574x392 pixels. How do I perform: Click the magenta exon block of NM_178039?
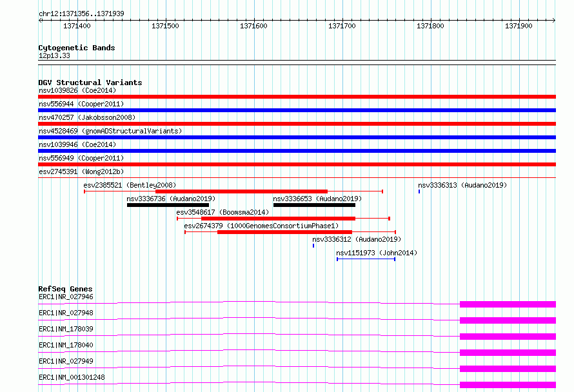click(x=508, y=337)
